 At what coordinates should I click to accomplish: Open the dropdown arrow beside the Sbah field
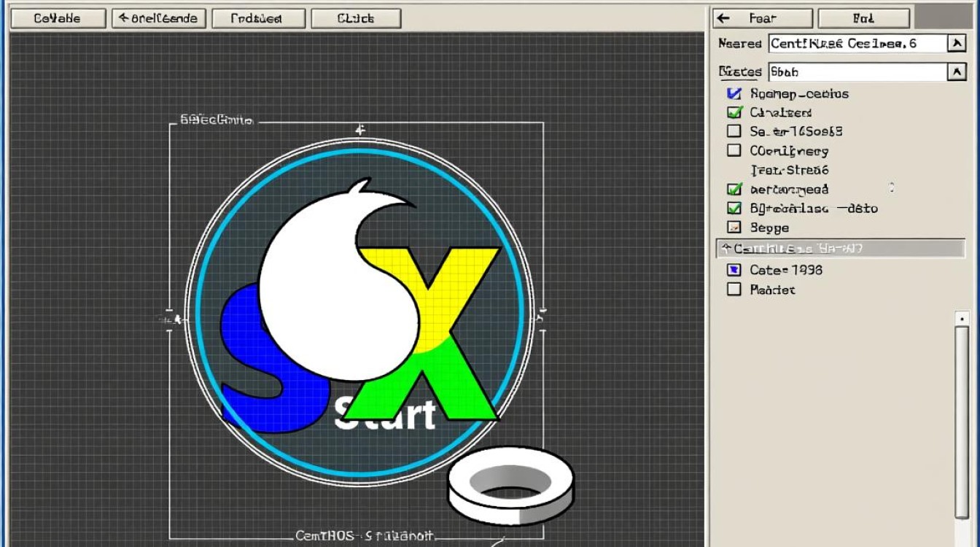[957, 71]
